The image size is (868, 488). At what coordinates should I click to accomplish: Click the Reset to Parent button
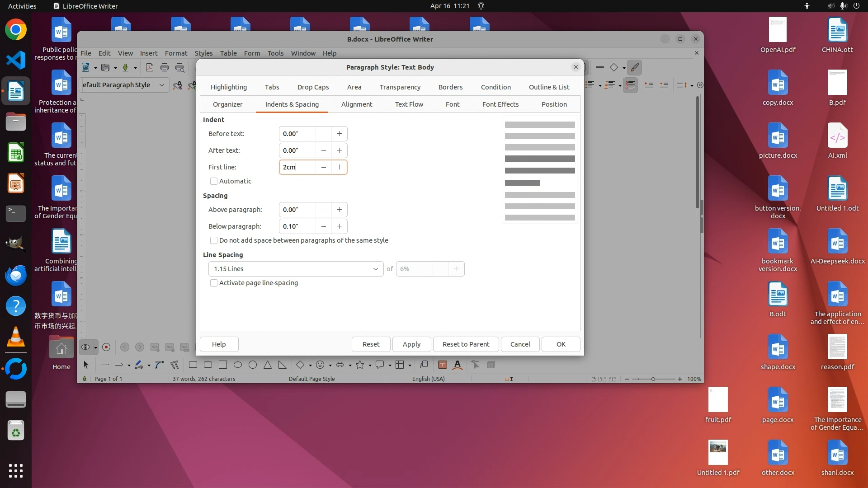point(466,344)
